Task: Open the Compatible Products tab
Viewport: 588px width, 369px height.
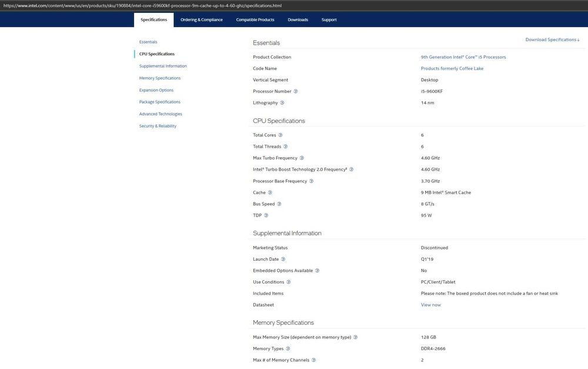Action: tap(255, 20)
